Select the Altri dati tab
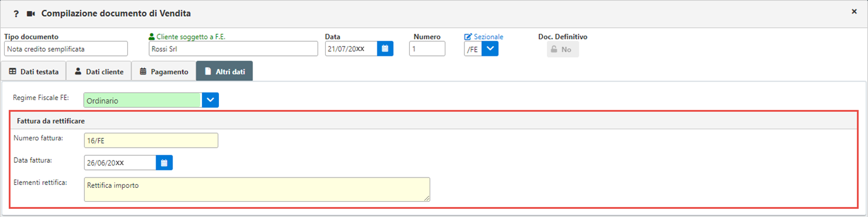This screenshot has height=217, width=868. pyautogui.click(x=224, y=72)
